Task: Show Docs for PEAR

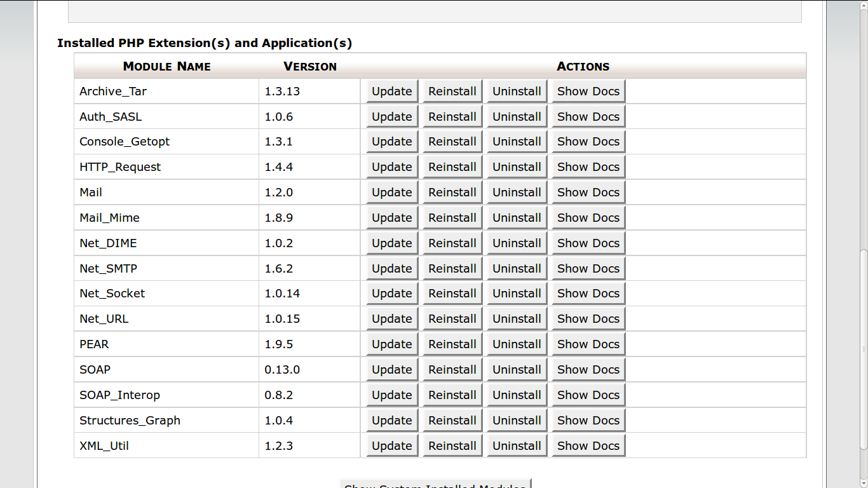Action: (588, 344)
